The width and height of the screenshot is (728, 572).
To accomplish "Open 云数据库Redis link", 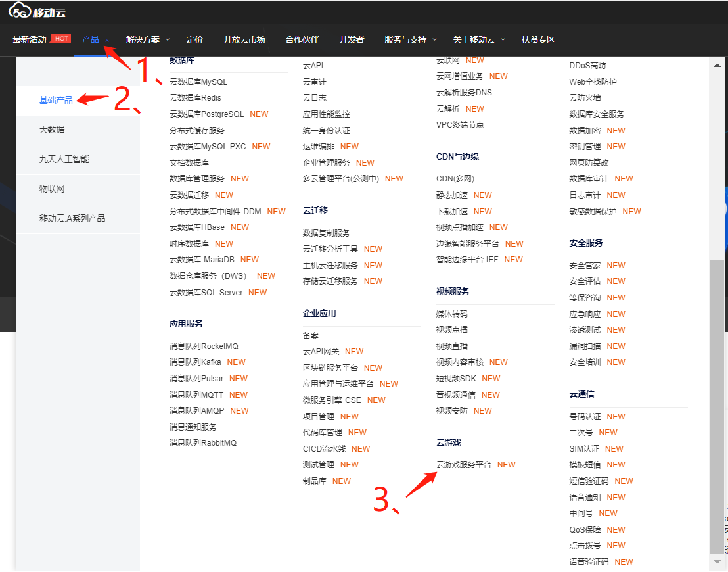I will click(195, 97).
